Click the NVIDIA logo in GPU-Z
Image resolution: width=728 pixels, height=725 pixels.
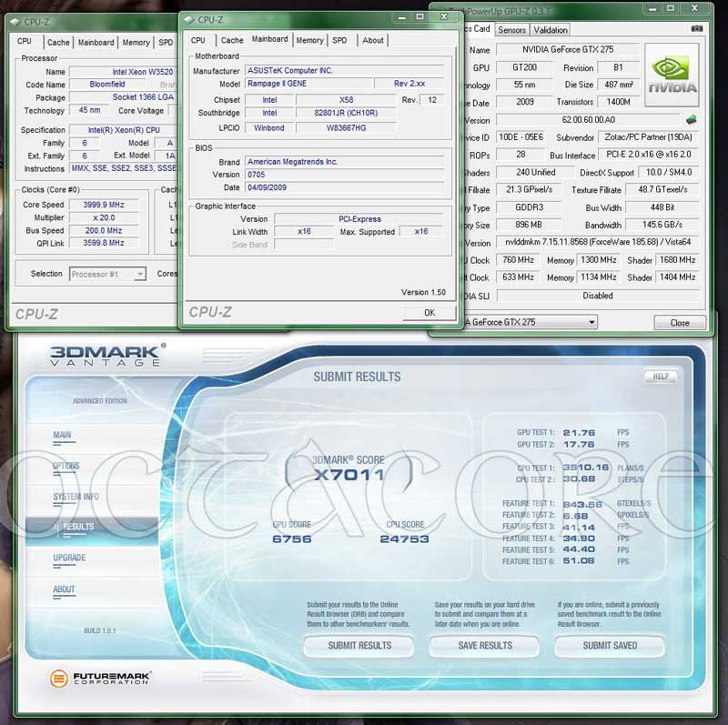672,76
